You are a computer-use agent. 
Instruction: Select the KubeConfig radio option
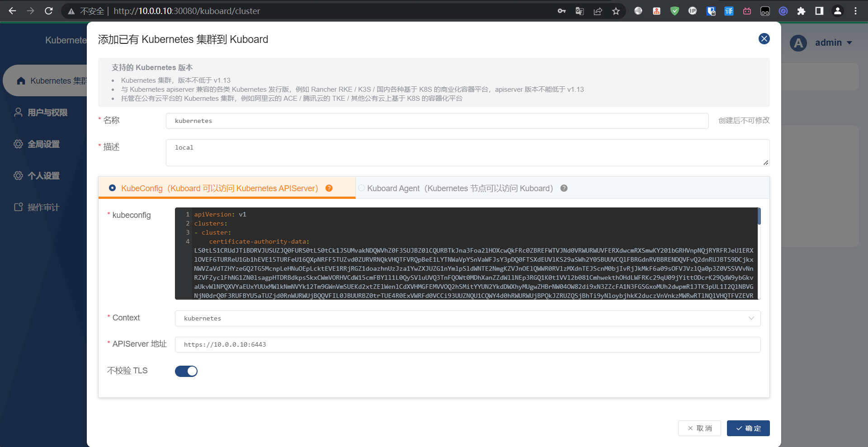(x=112, y=188)
